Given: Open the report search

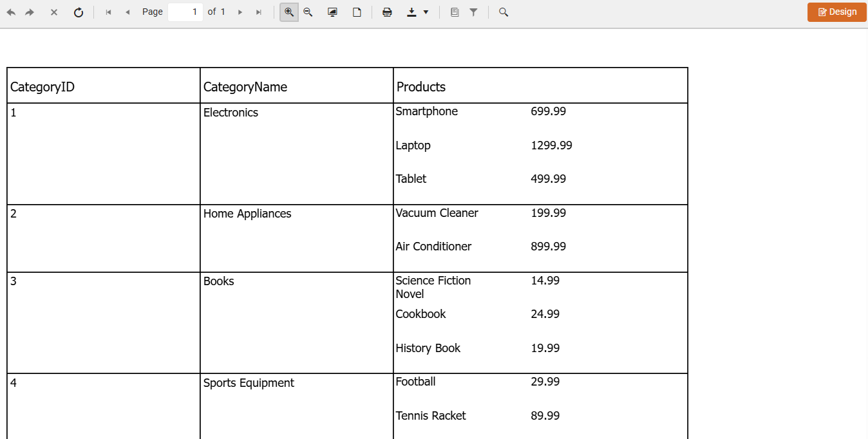Looking at the screenshot, I should pos(504,12).
